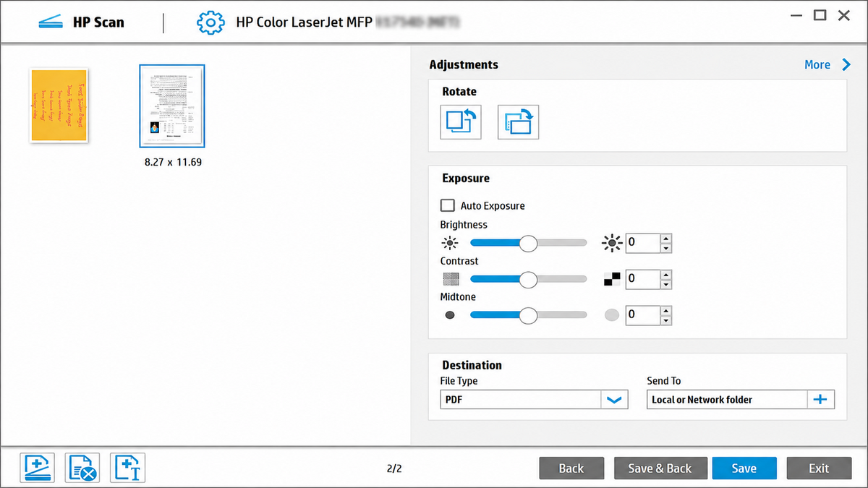Decrease the Brightness value with down arrow

coord(666,248)
